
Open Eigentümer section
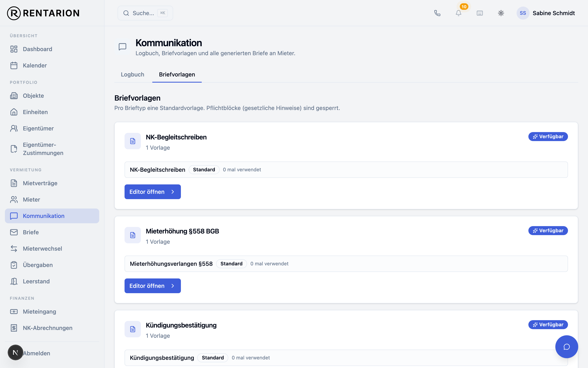pyautogui.click(x=52, y=128)
